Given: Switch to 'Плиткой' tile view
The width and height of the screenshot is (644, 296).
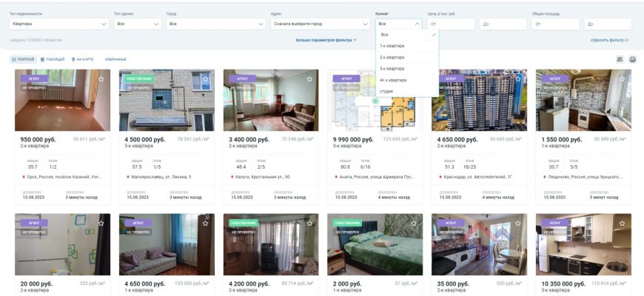Looking at the screenshot, I should tap(22, 59).
